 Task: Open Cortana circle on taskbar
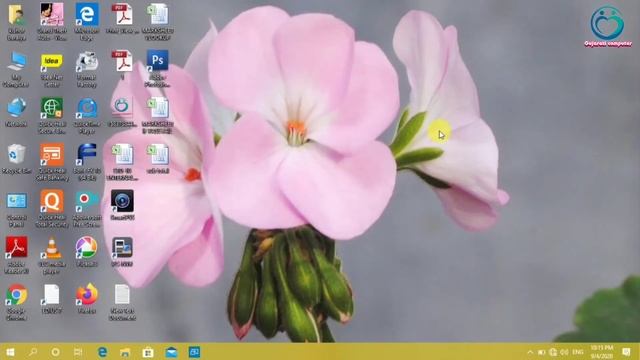click(55, 352)
